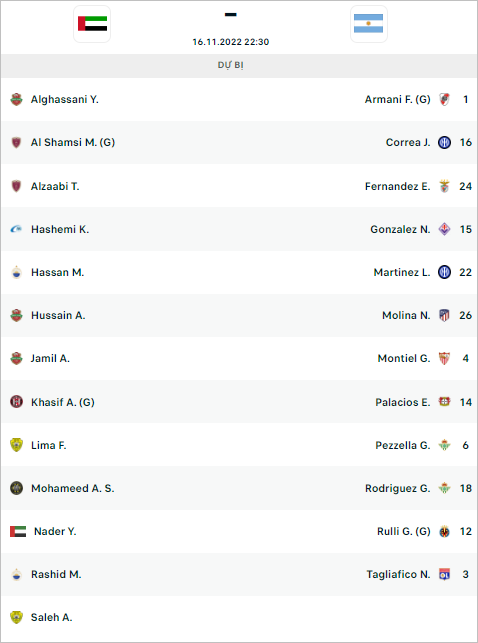This screenshot has width=478, height=643.
Task: Select the DỰ BỊ substitutes section header
Action: pos(230,65)
